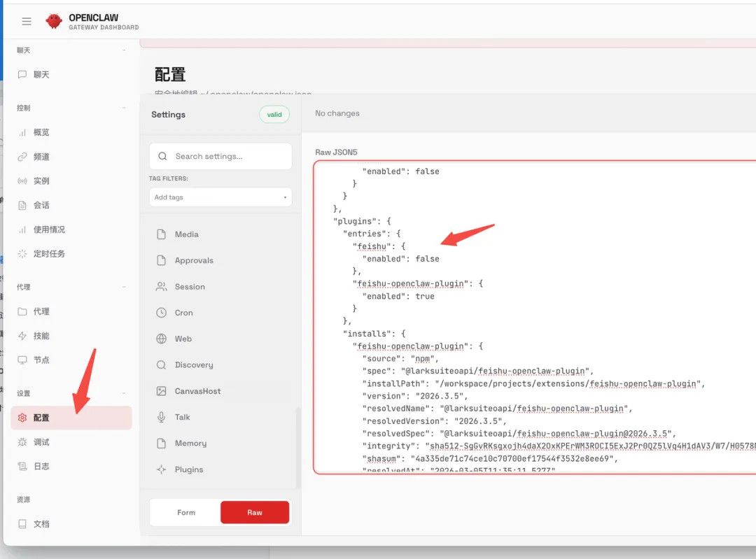Viewport: 756px width, 559px height.
Task: Click the "shasum" line in JSON
Action: 490,459
